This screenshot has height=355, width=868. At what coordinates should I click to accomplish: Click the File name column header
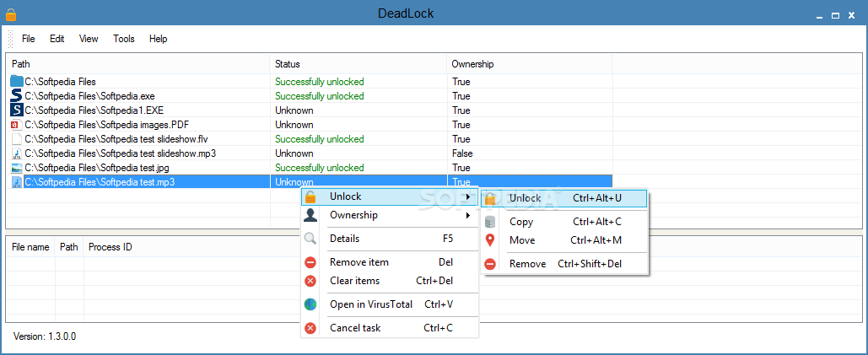pyautogui.click(x=30, y=247)
